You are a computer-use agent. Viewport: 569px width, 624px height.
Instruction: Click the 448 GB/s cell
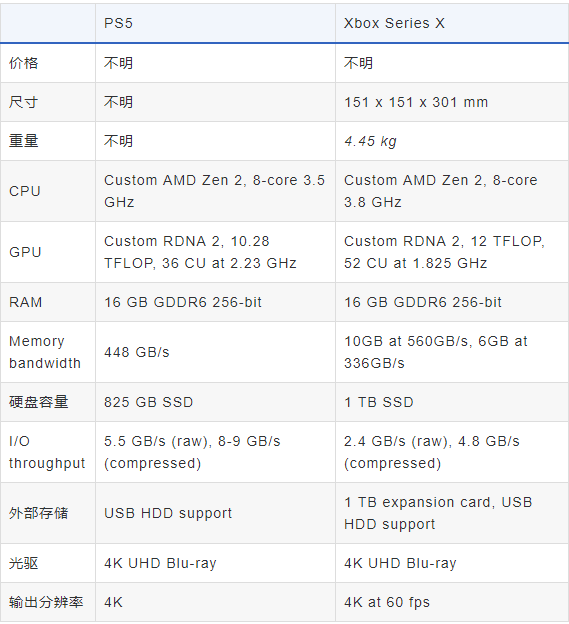[x=215, y=352]
